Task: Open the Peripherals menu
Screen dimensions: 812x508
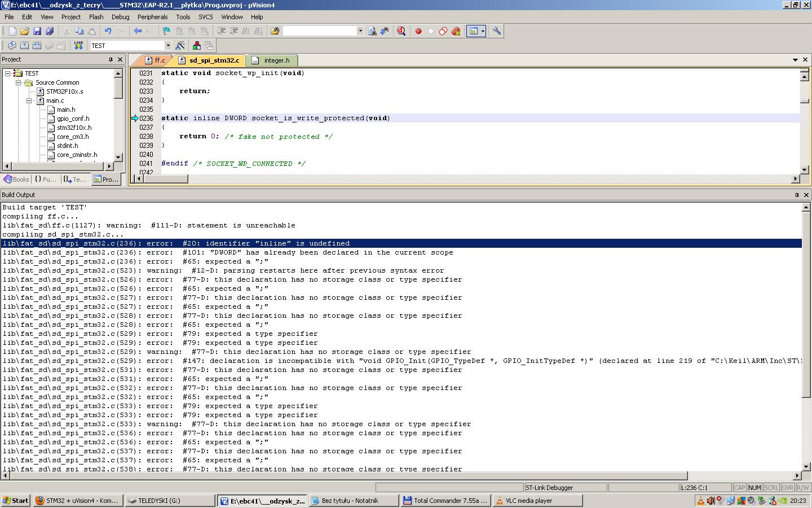Action: pyautogui.click(x=153, y=17)
